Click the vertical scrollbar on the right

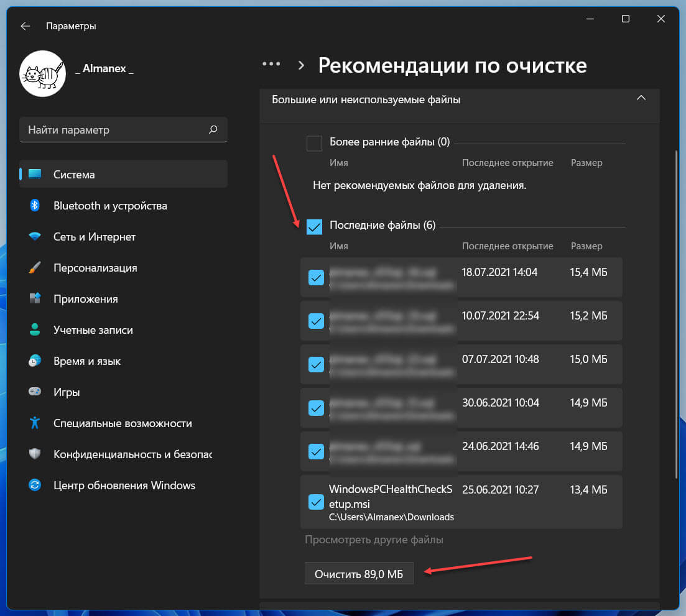pos(677,311)
